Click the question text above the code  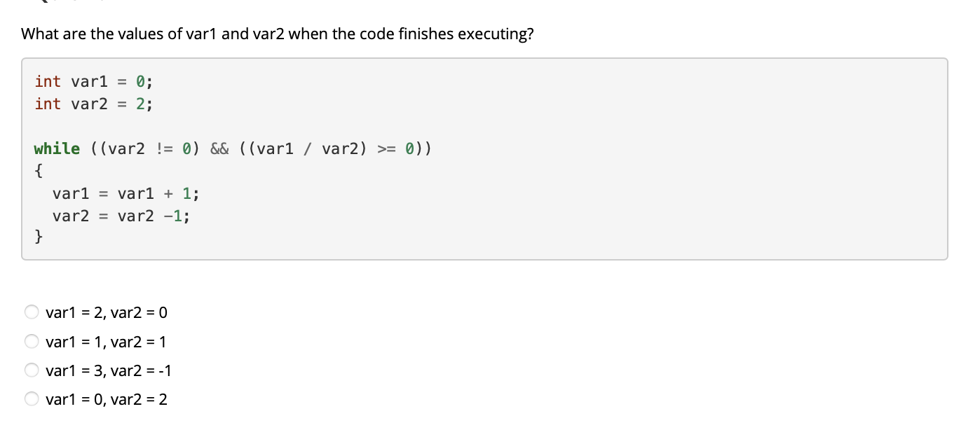pyautogui.click(x=278, y=34)
